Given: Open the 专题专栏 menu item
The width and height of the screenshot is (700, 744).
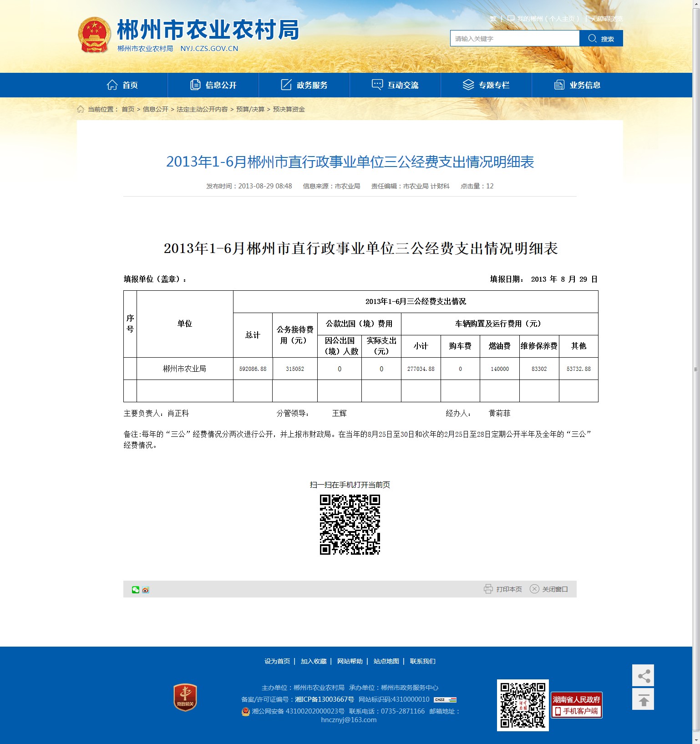Looking at the screenshot, I should [487, 85].
